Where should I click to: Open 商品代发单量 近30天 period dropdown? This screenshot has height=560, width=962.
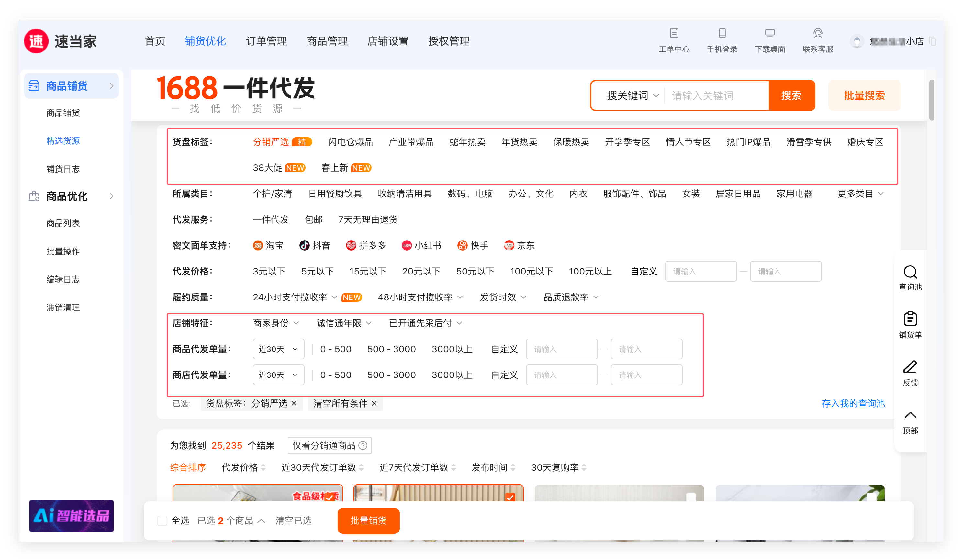coord(278,349)
